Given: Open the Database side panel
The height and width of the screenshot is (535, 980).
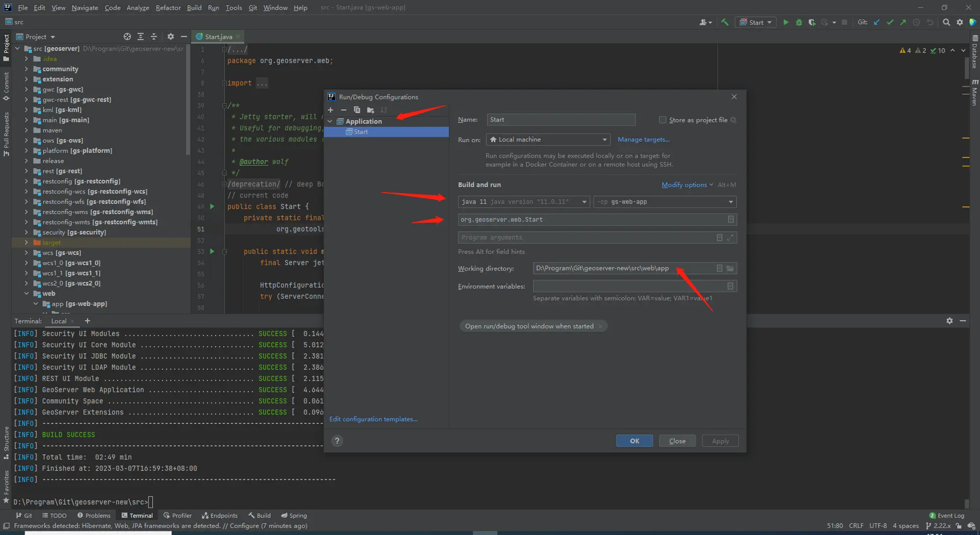Looking at the screenshot, I should point(975,52).
